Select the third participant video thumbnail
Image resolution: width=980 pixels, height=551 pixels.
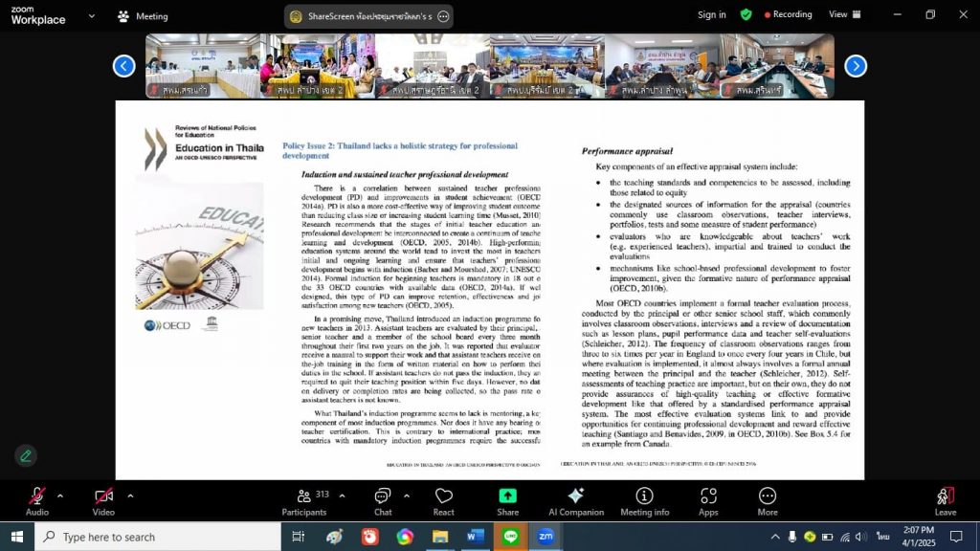tap(433, 66)
